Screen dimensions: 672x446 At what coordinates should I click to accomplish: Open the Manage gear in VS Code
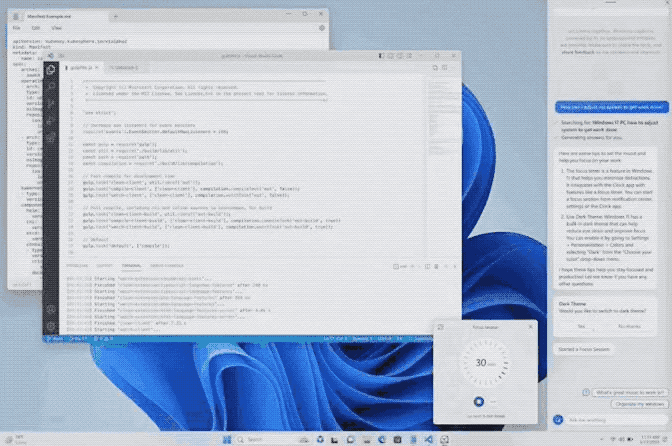click(51, 325)
